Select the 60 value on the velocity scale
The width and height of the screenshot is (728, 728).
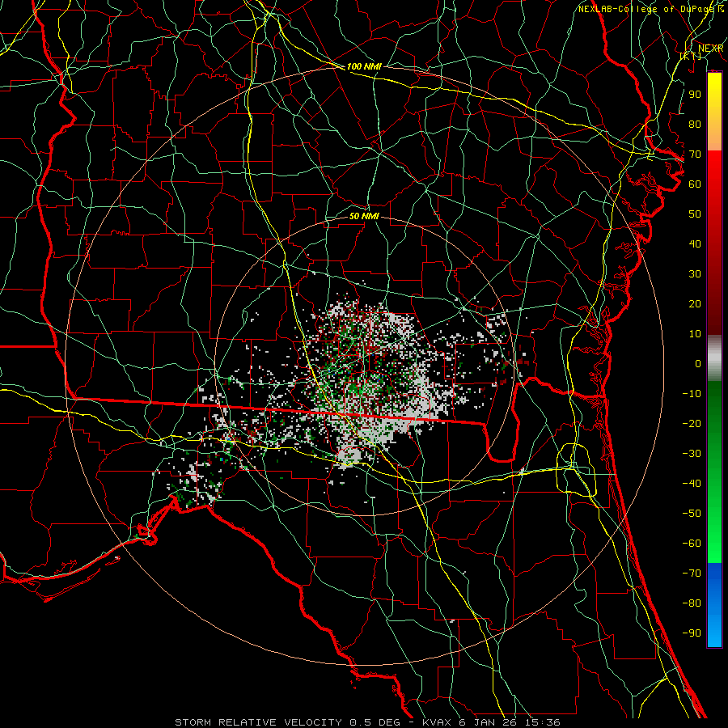(x=695, y=184)
